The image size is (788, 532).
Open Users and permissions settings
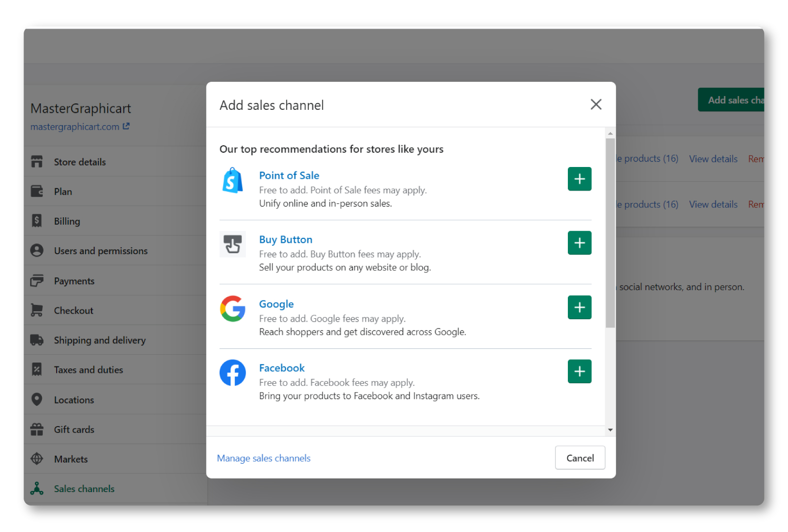coord(115,250)
